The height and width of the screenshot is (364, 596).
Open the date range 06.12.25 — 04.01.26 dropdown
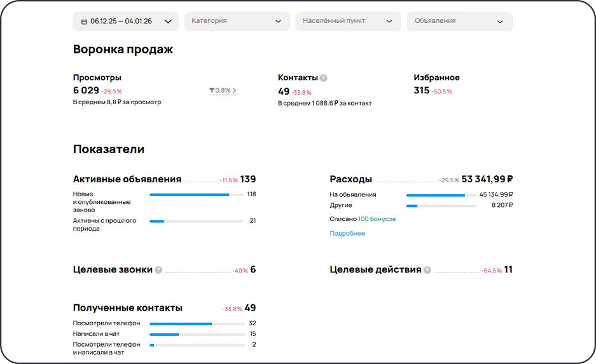click(x=126, y=21)
